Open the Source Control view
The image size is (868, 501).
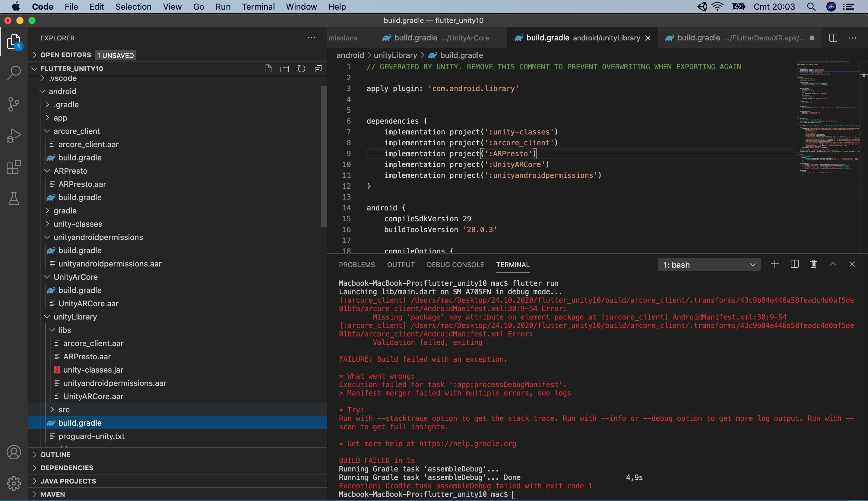tap(14, 104)
